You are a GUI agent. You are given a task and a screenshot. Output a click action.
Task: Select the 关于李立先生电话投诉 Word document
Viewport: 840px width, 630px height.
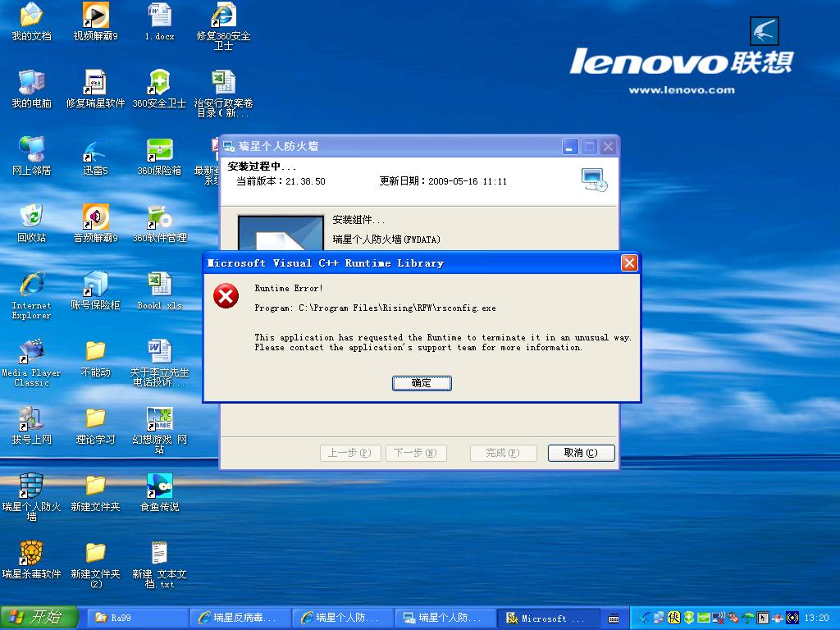[x=160, y=363]
